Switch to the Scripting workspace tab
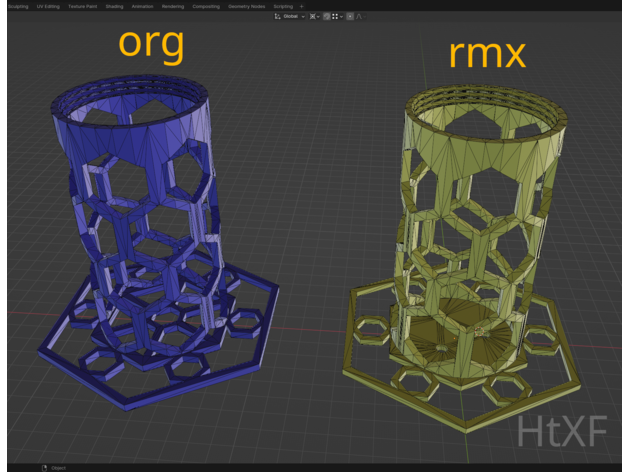628x472 pixels. 283,6
